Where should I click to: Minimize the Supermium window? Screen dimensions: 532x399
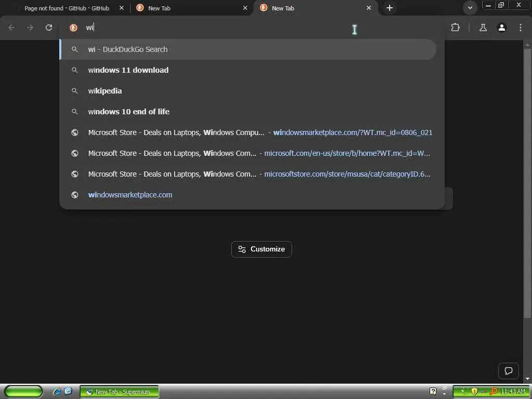pyautogui.click(x=488, y=5)
